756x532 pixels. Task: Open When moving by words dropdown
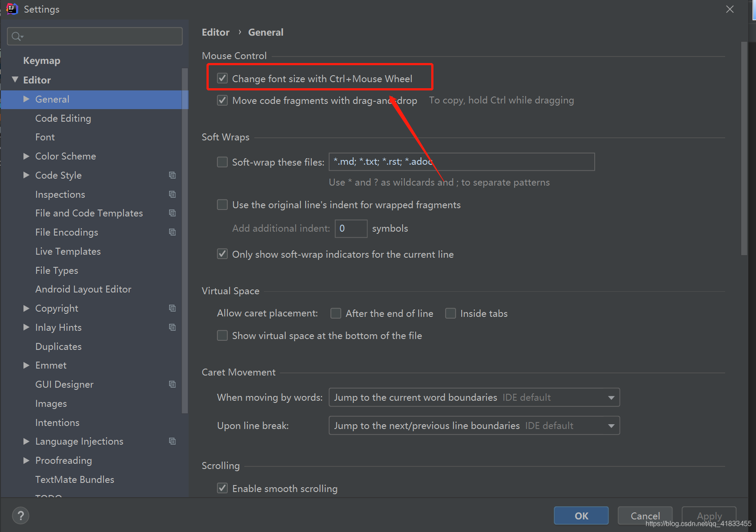coord(474,397)
